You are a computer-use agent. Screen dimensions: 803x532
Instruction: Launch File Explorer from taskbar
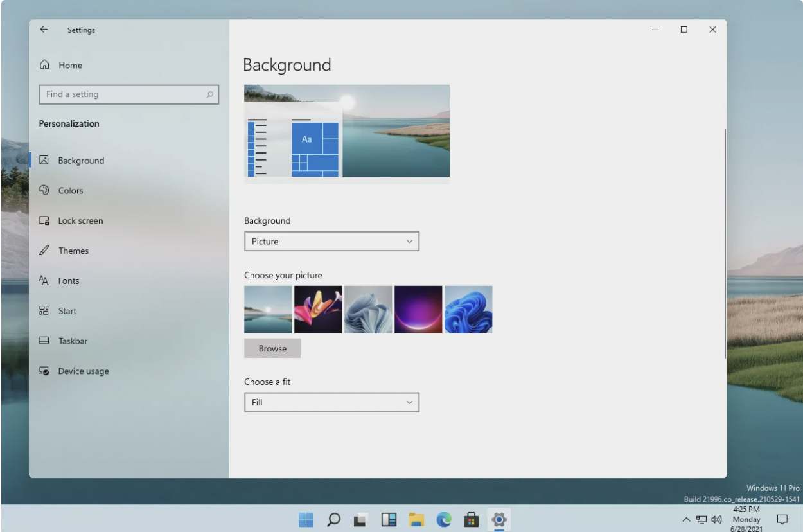point(416,519)
